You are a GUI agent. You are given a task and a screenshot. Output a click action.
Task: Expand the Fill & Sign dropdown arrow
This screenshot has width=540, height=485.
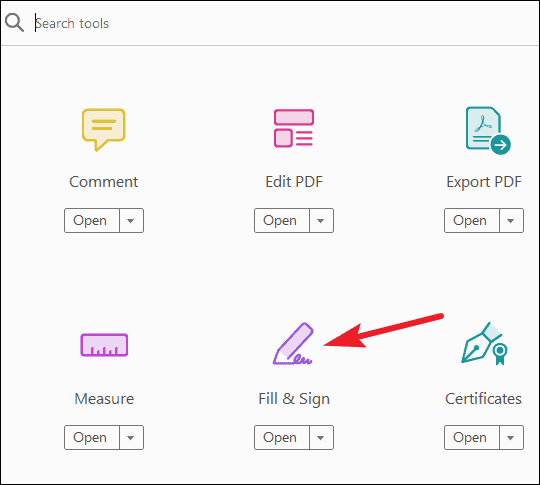(322, 437)
